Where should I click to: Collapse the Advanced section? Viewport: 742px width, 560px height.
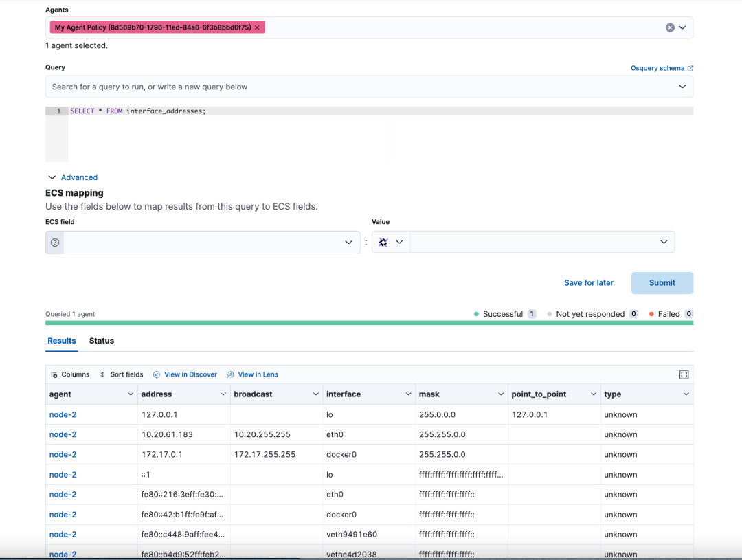(73, 177)
